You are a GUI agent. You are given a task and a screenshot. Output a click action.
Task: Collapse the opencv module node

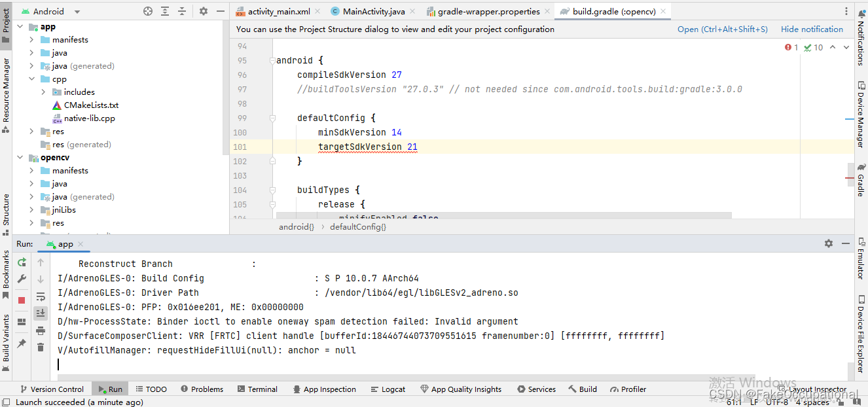point(20,158)
